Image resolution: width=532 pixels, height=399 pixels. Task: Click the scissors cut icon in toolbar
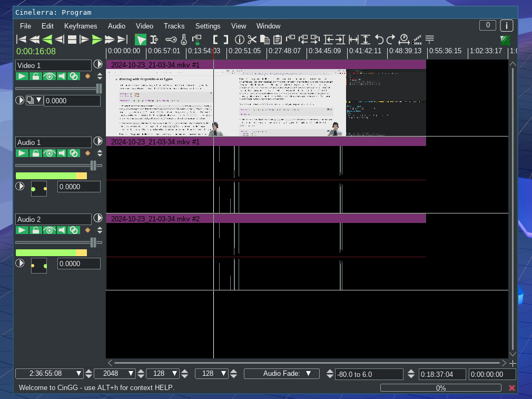coord(252,39)
